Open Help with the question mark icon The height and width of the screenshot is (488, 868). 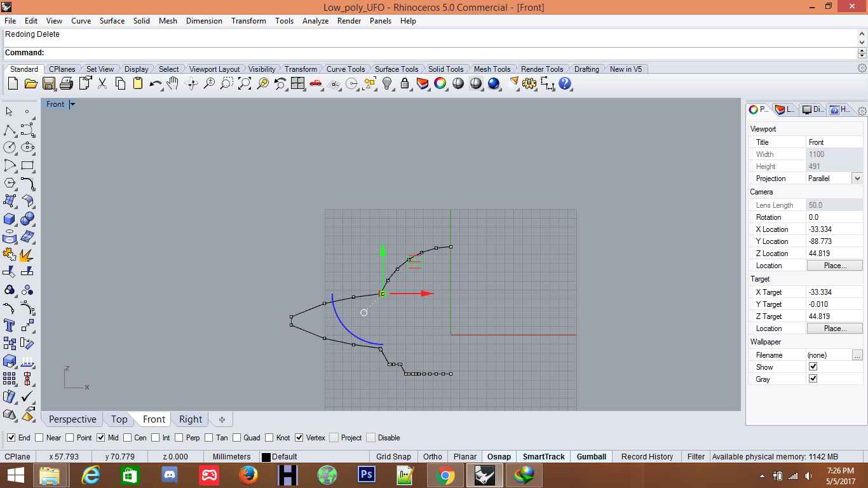(x=565, y=83)
